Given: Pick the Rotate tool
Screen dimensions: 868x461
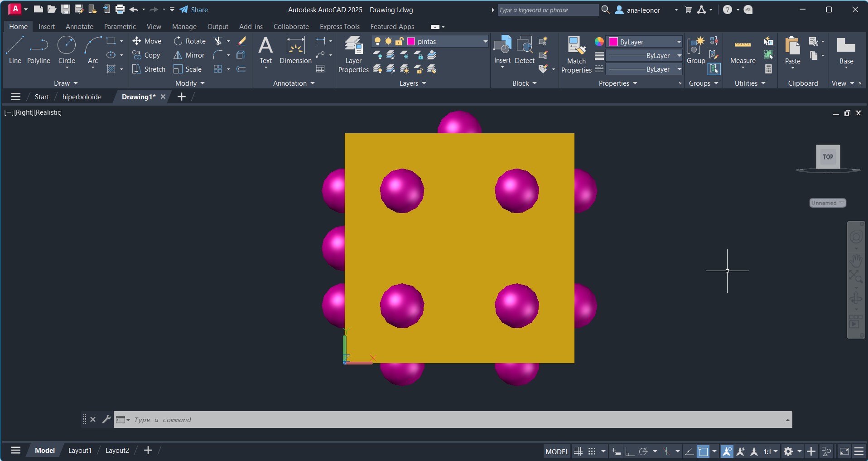Looking at the screenshot, I should (x=190, y=41).
